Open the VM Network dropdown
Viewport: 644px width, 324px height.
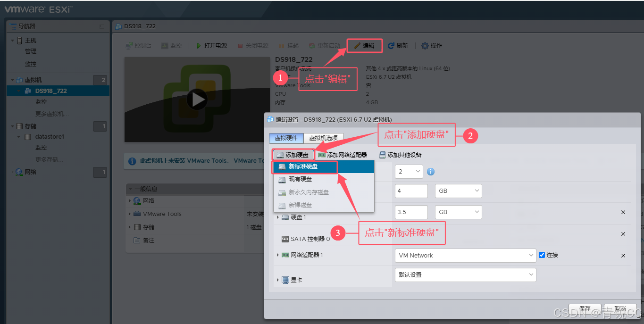coord(465,256)
